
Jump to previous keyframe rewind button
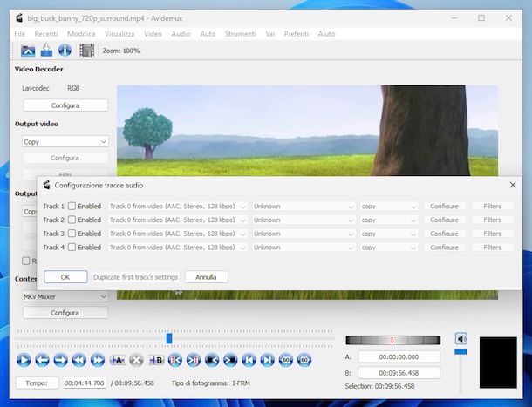tap(79, 360)
